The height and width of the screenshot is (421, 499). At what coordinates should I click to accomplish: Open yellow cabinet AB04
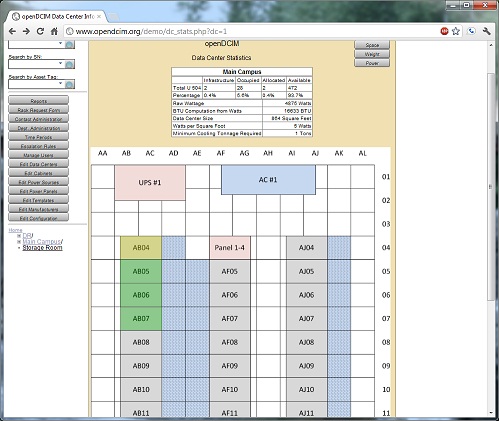pyautogui.click(x=141, y=247)
